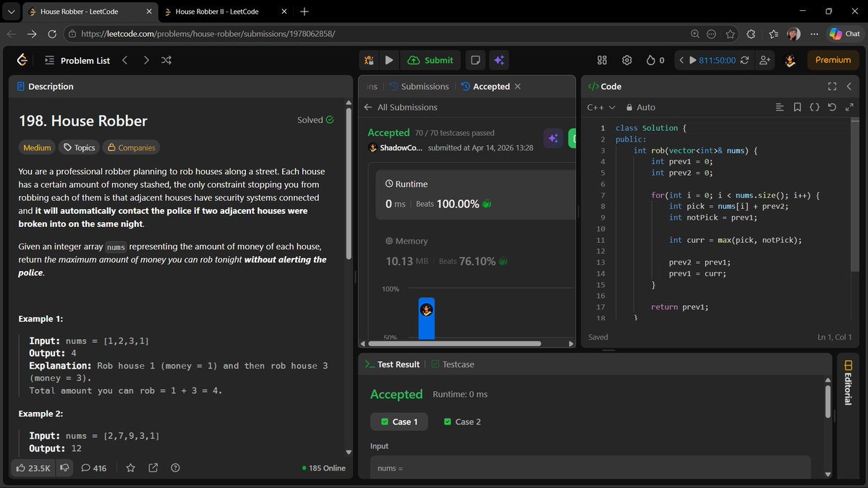Open the debugger icon in toolbar
The height and width of the screenshot is (488, 868).
coord(369,60)
